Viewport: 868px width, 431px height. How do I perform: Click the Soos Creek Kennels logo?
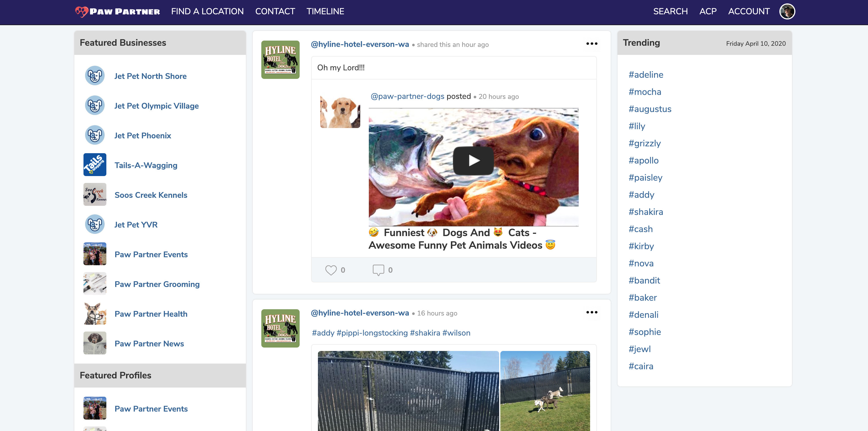(95, 195)
